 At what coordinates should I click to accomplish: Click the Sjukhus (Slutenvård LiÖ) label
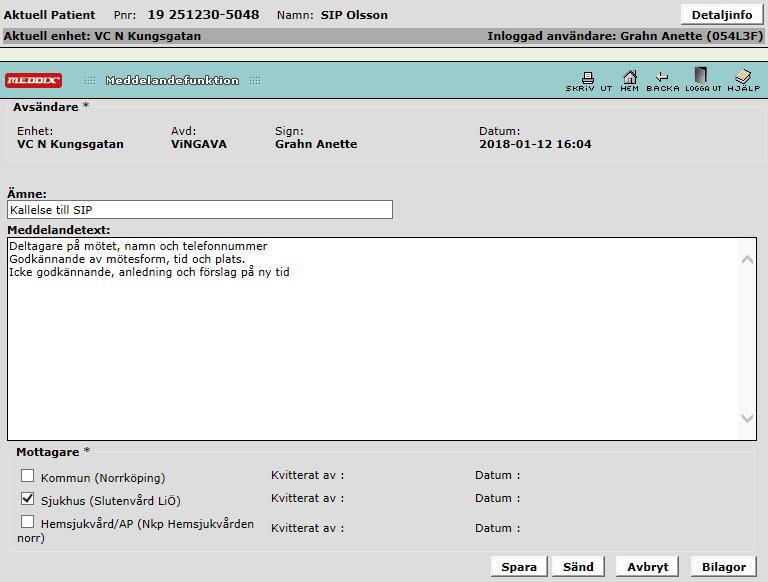click(111, 501)
